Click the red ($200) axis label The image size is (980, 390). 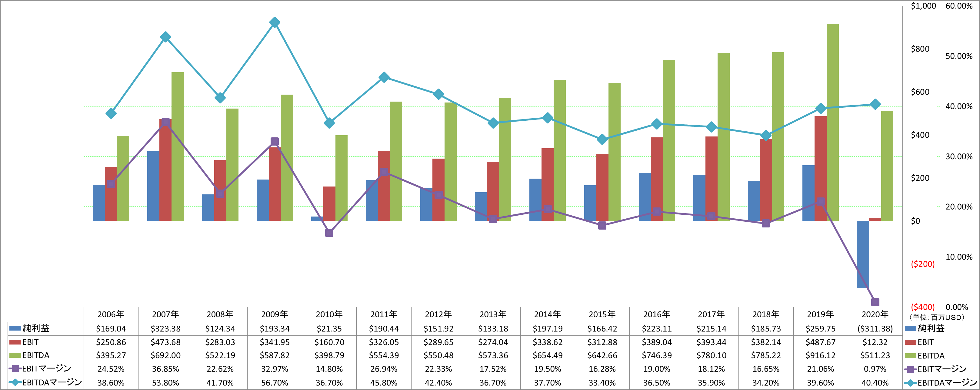(x=922, y=264)
